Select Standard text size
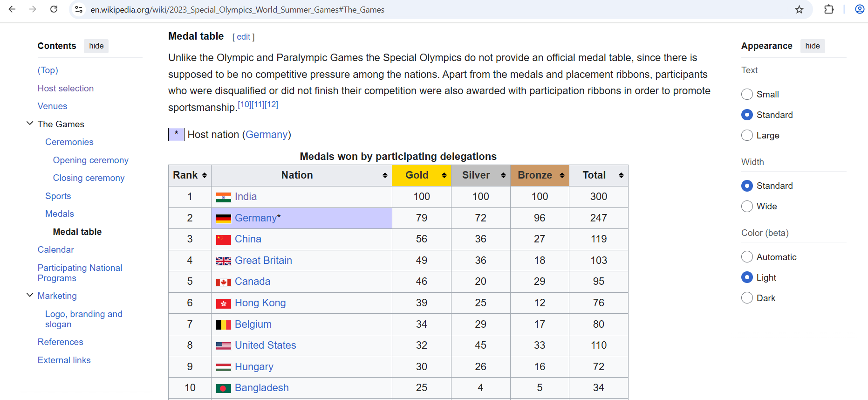The height and width of the screenshot is (400, 868). click(747, 115)
